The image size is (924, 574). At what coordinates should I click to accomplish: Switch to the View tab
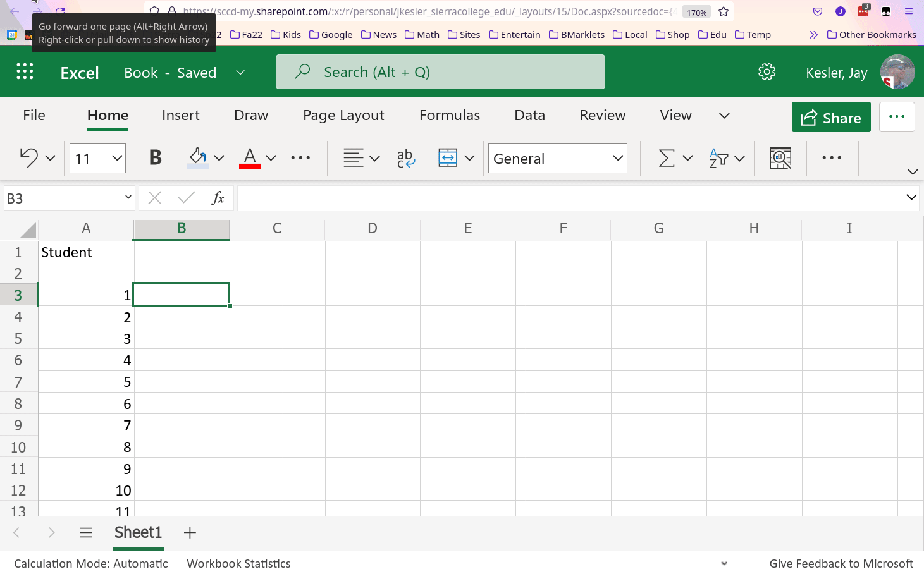click(676, 115)
